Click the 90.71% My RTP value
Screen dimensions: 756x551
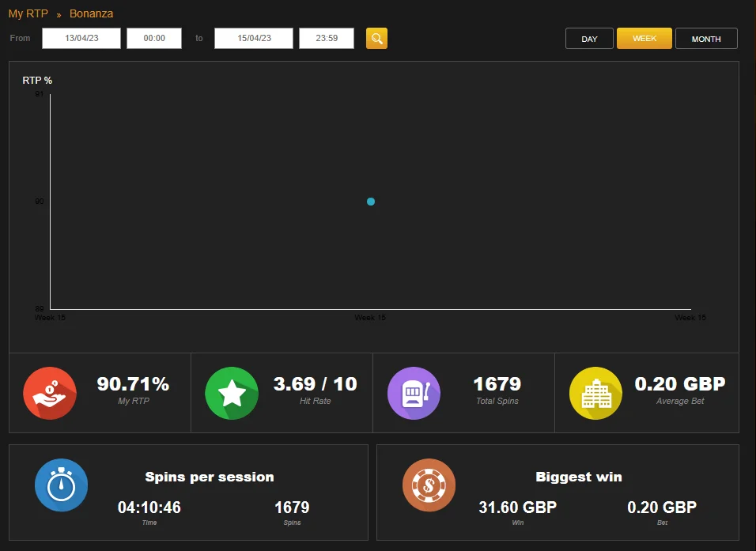point(133,384)
